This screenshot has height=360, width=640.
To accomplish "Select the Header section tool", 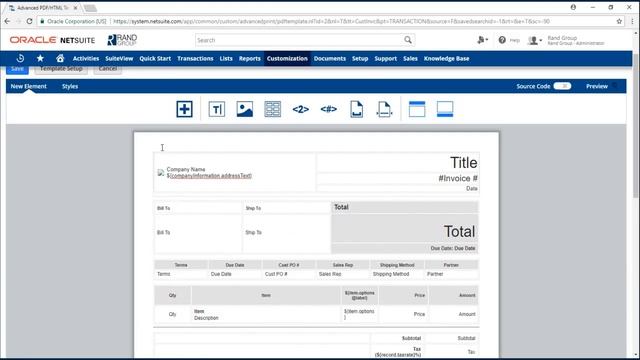I will (x=417, y=109).
